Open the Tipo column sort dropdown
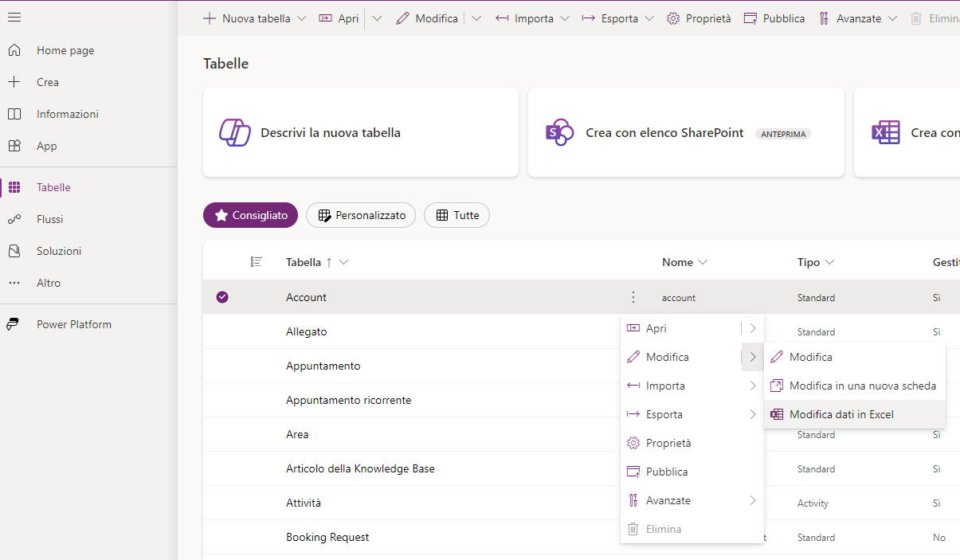The width and height of the screenshot is (960, 560). pyautogui.click(x=829, y=262)
